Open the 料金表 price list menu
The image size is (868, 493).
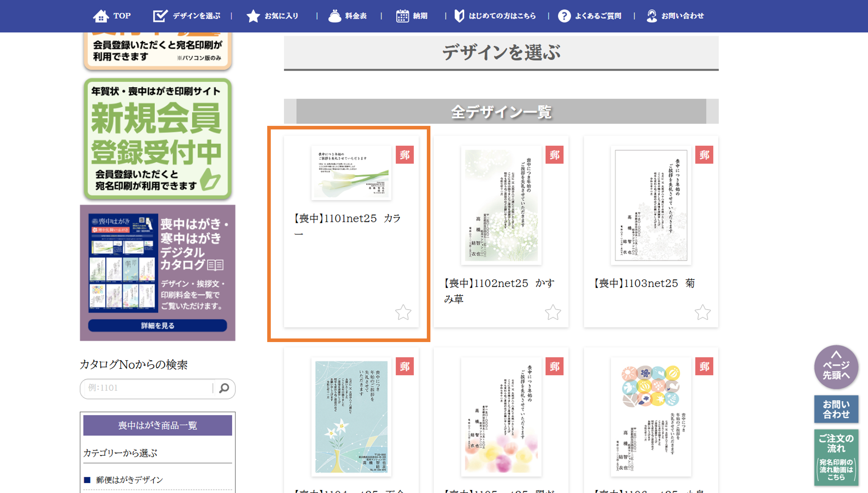[355, 16]
